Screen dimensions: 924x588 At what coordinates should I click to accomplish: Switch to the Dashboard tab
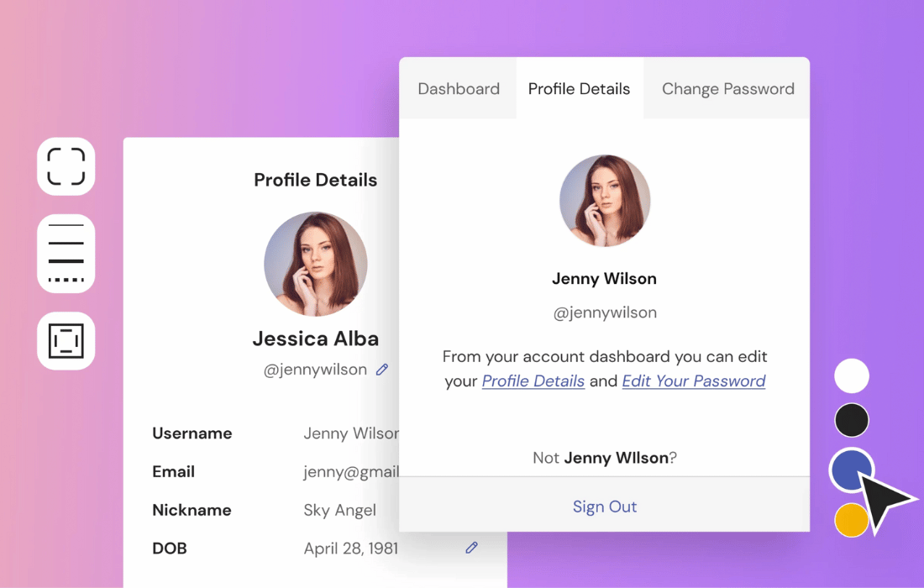pyautogui.click(x=459, y=88)
